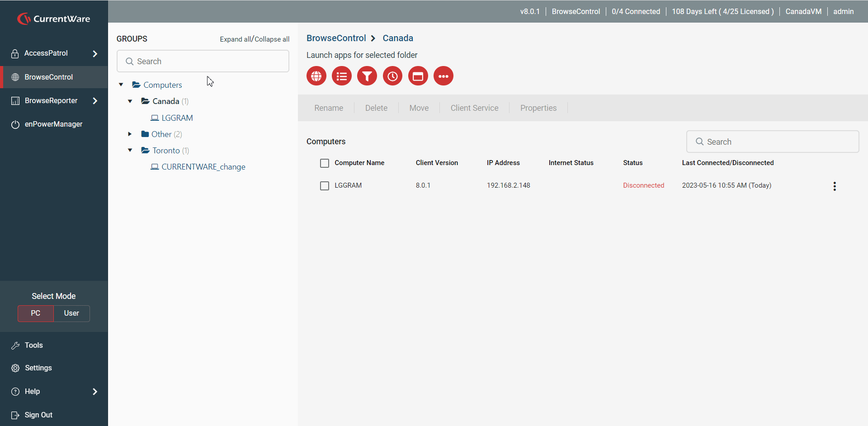Click the Canada open folder icon

[145, 101]
